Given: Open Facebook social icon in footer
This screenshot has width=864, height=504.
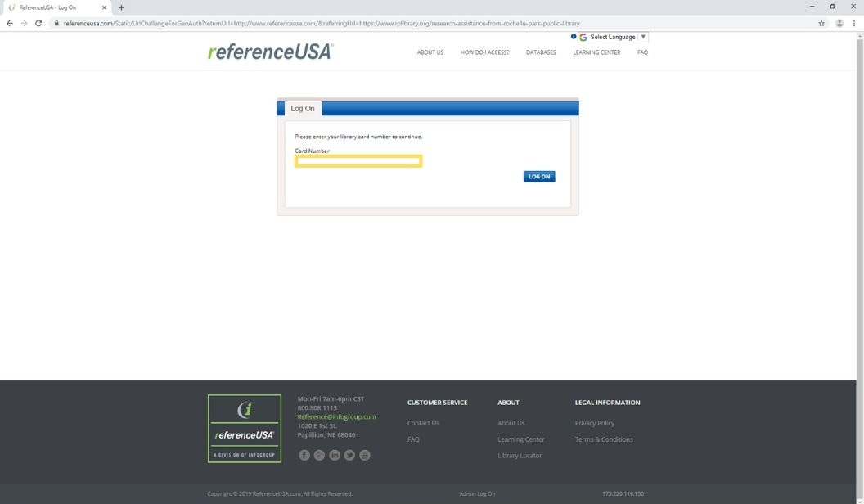Looking at the screenshot, I should pyautogui.click(x=304, y=455).
